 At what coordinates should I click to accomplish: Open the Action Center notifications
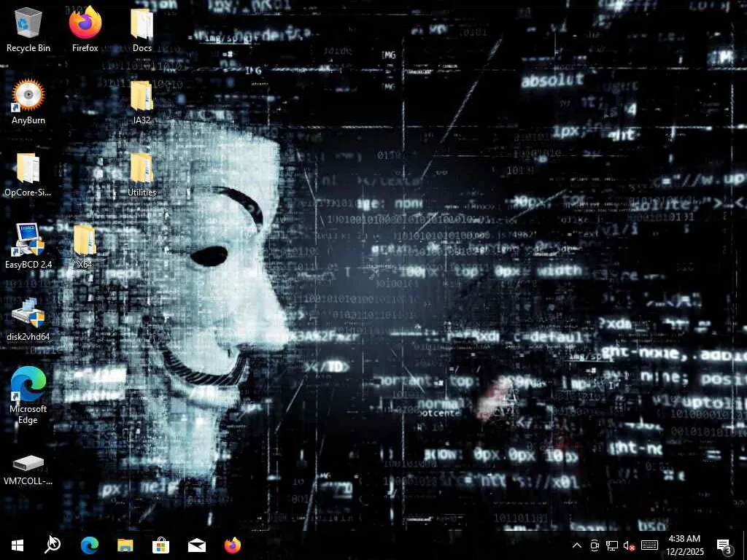coord(724,545)
